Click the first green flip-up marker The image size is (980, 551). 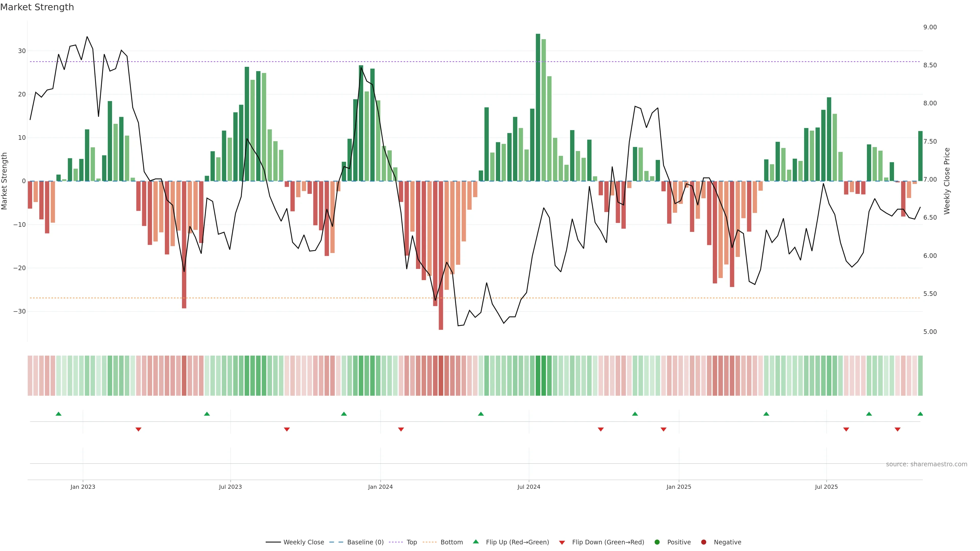pyautogui.click(x=59, y=414)
